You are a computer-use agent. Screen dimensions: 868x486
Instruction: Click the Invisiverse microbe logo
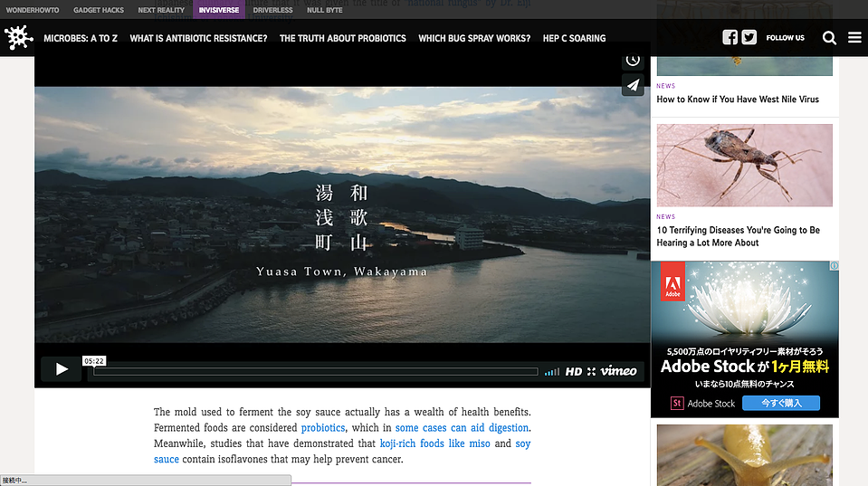click(18, 38)
